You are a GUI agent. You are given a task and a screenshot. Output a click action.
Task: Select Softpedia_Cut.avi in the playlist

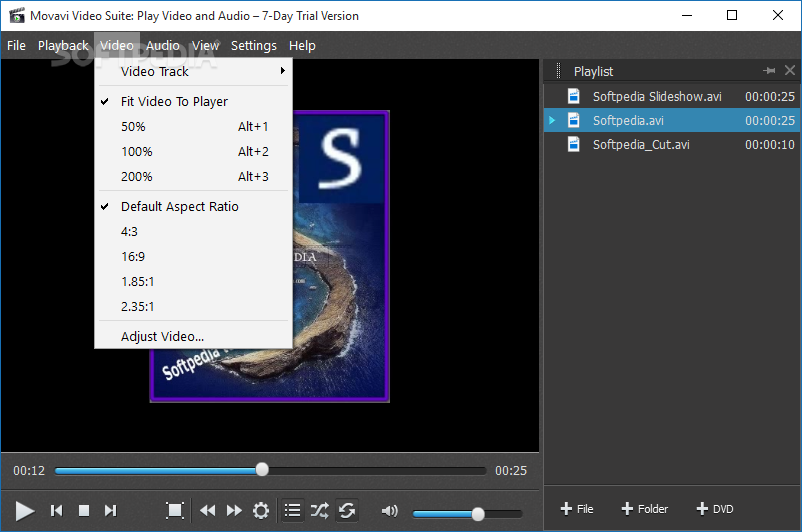(672, 144)
